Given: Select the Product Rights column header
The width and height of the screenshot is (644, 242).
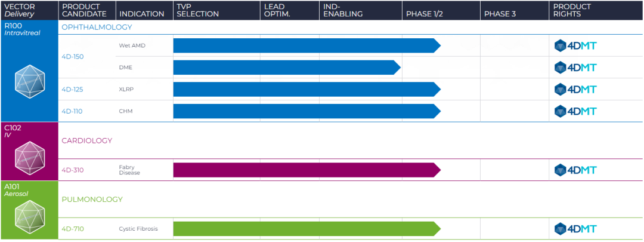Looking at the screenshot, I should pos(571,10).
